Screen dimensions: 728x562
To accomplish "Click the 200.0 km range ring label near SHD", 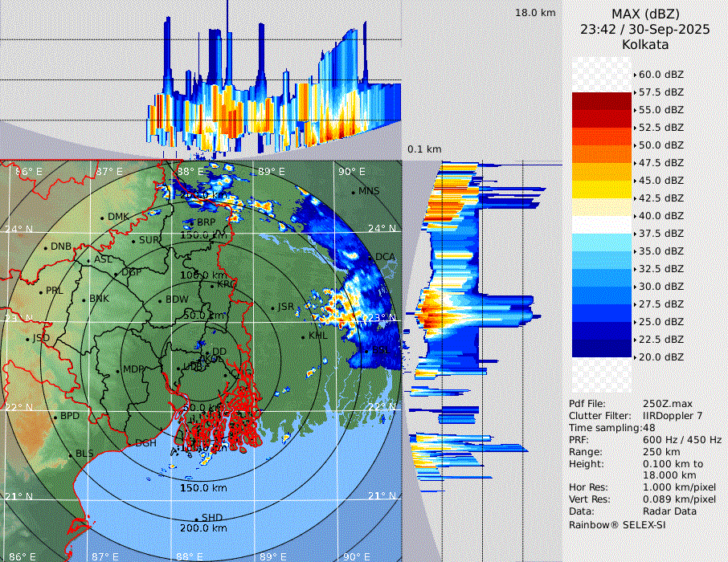I will tap(202, 528).
